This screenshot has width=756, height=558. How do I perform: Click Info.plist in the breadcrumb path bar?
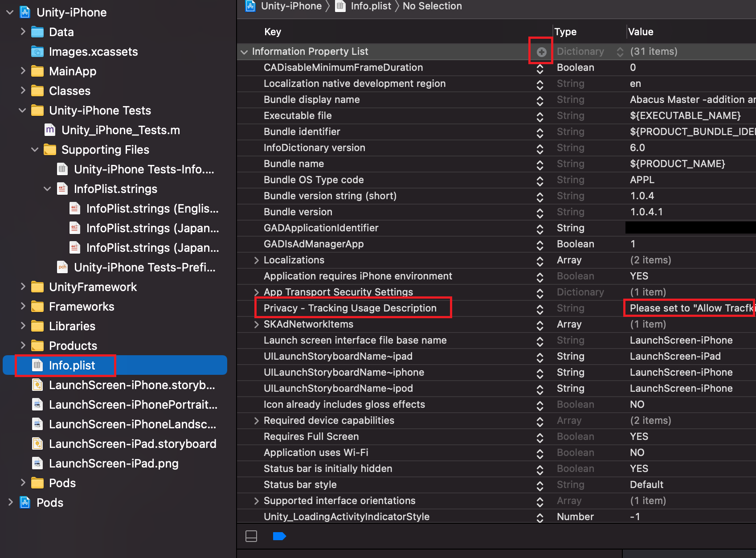pyautogui.click(x=370, y=6)
